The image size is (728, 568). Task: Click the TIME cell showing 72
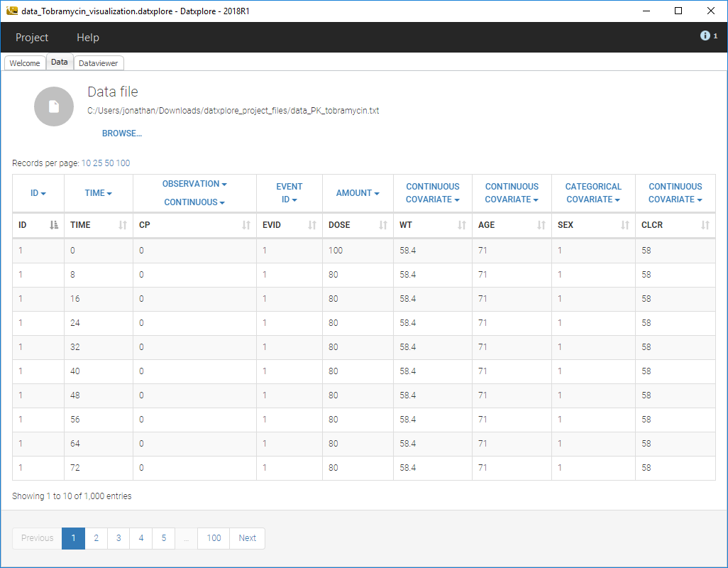coord(99,468)
